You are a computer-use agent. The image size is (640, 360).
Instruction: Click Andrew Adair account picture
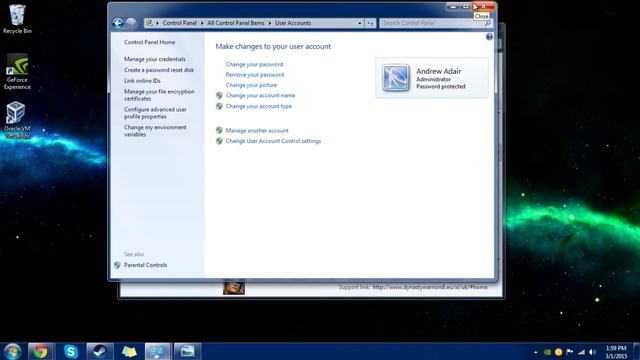click(x=396, y=78)
